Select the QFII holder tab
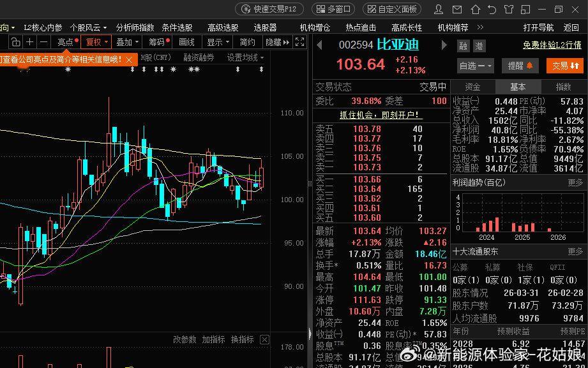Screen dimensions: 588x368 point(557,267)
